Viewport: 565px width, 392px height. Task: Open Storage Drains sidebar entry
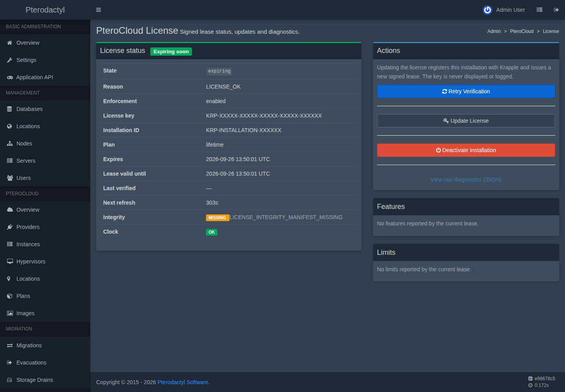pyautogui.click(x=45, y=380)
